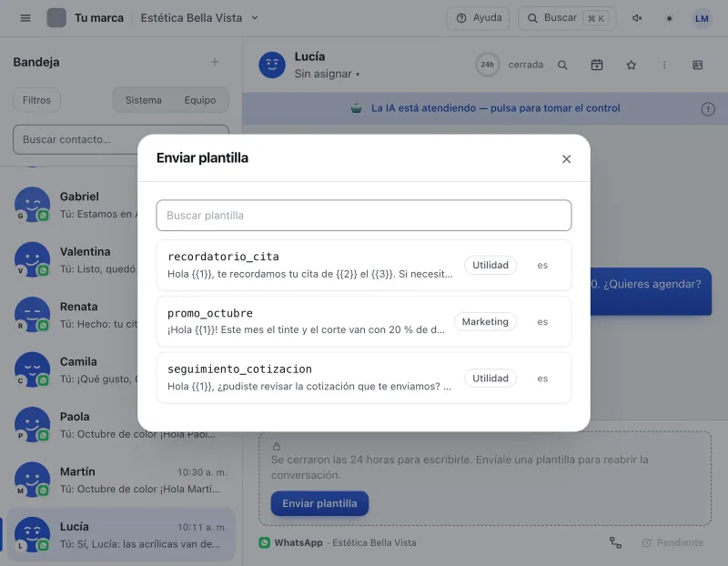Open Paola's conversation
The height and width of the screenshot is (566, 728).
tap(121, 424)
